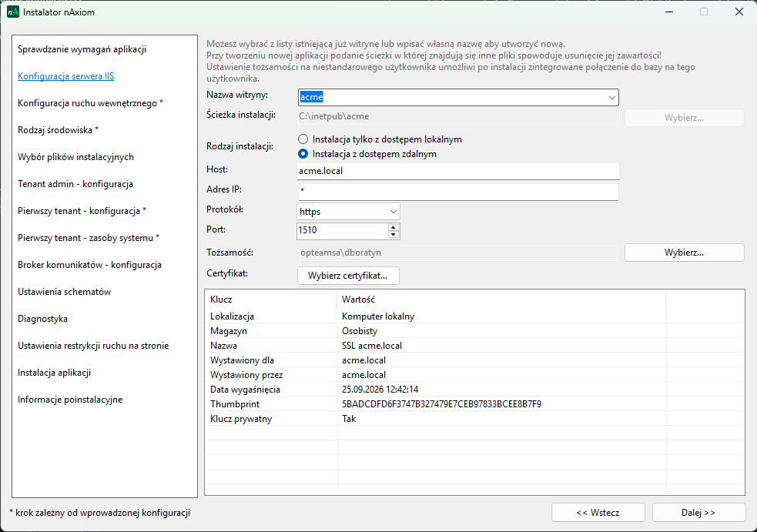Open the Broker komunikatów - konfiguracja step
The image size is (757, 532).
pos(90,264)
